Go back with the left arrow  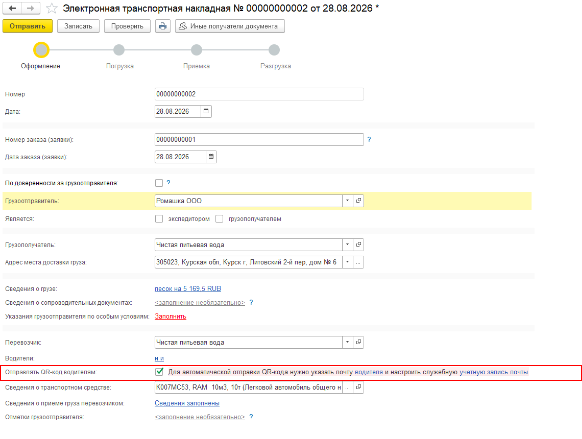pos(12,8)
